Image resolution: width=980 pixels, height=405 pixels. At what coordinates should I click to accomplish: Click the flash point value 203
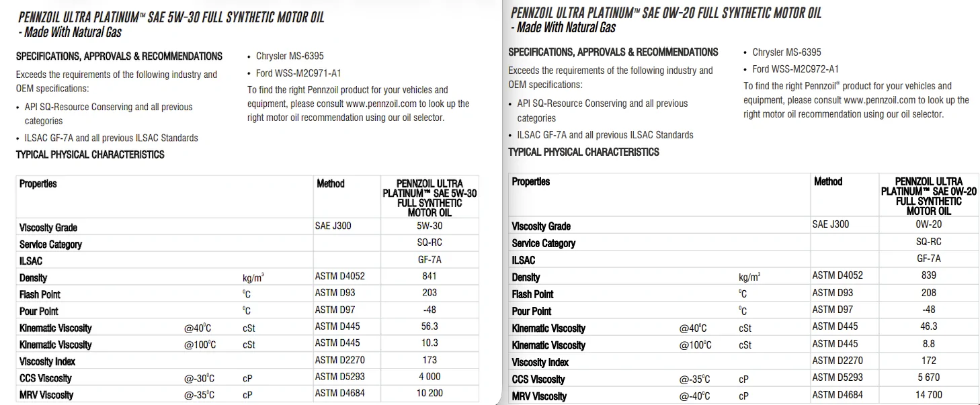click(430, 293)
